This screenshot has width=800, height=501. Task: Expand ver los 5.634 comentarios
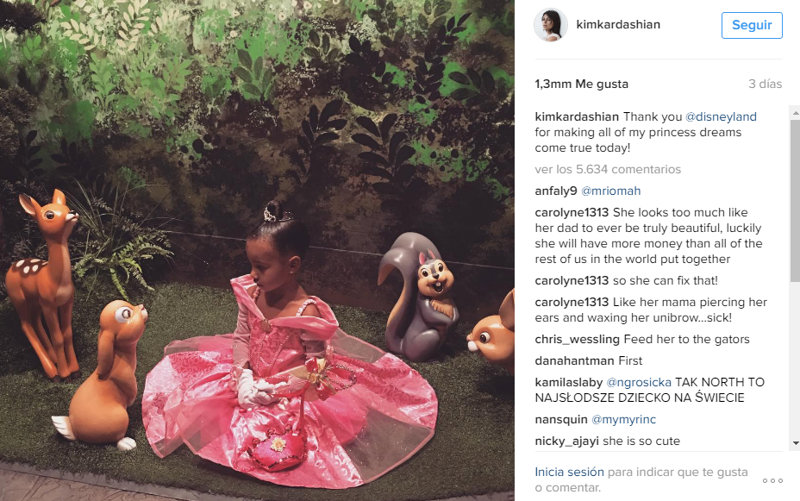point(608,169)
